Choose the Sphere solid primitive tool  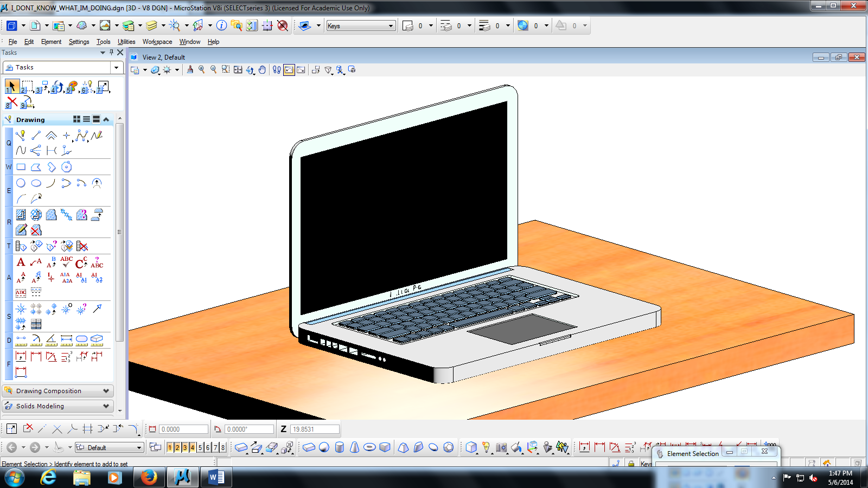click(324, 447)
